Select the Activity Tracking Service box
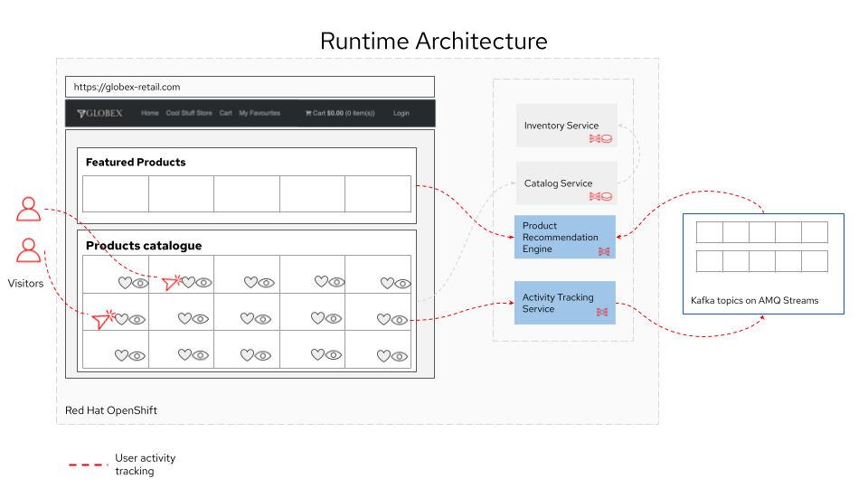The width and height of the screenshot is (868, 488). click(x=564, y=303)
